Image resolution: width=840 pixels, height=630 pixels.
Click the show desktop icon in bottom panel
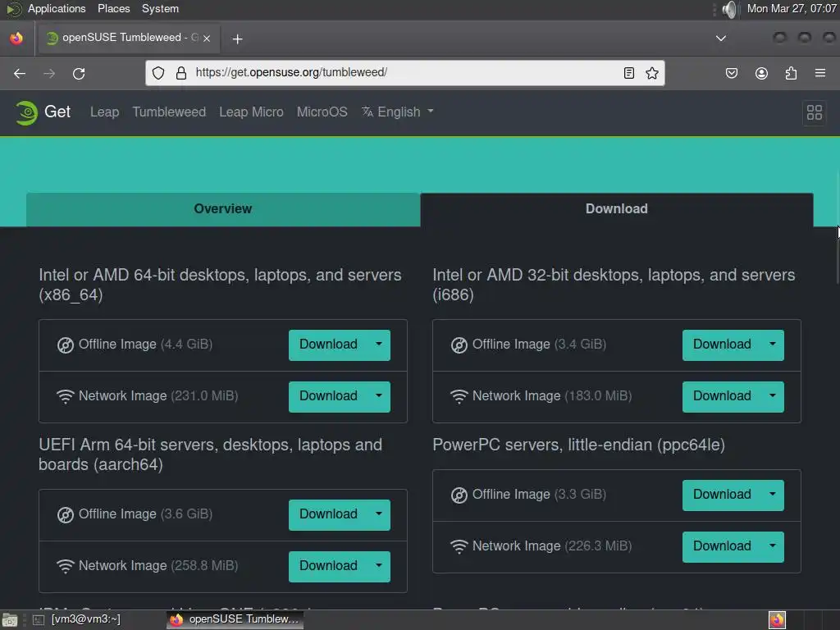(x=10, y=620)
